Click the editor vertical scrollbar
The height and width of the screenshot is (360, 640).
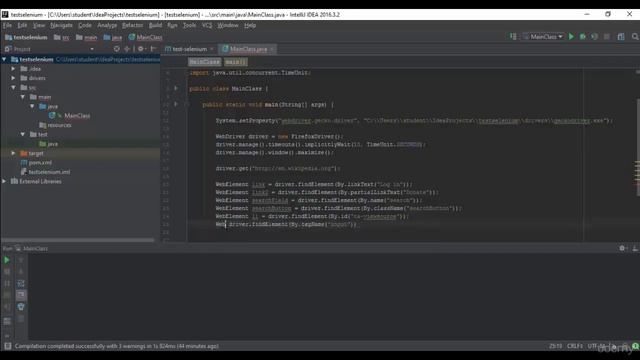[638, 147]
